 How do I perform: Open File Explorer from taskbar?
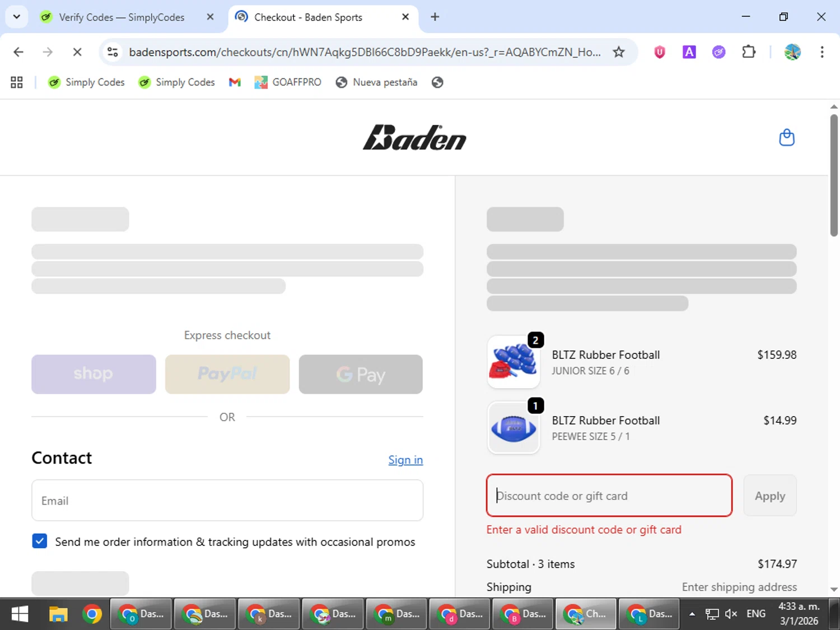coord(58,614)
